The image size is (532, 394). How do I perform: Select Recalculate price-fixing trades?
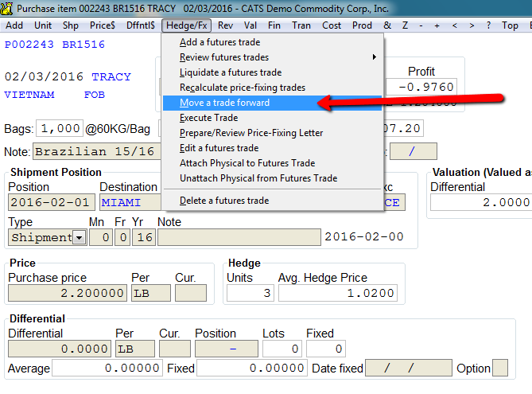273,88
